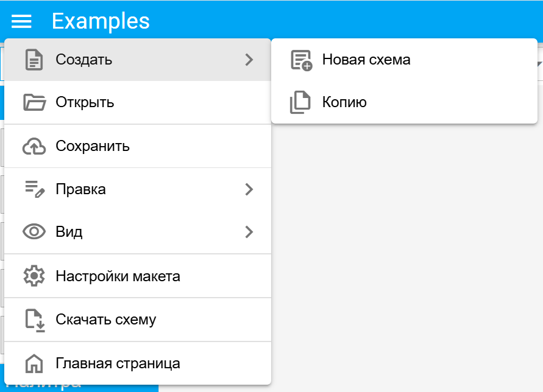Click the Examples title in the header
Image resolution: width=543 pixels, height=392 pixels.
pyautogui.click(x=101, y=21)
